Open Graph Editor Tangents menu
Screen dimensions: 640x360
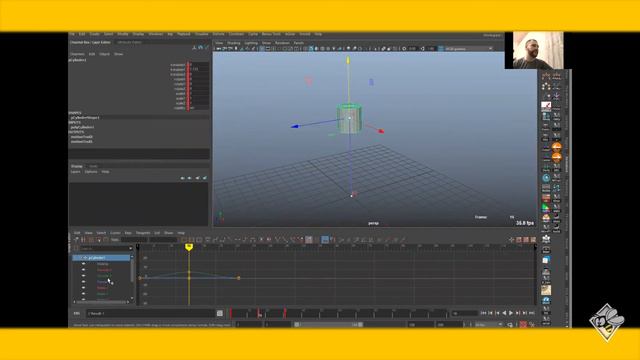[x=143, y=233]
